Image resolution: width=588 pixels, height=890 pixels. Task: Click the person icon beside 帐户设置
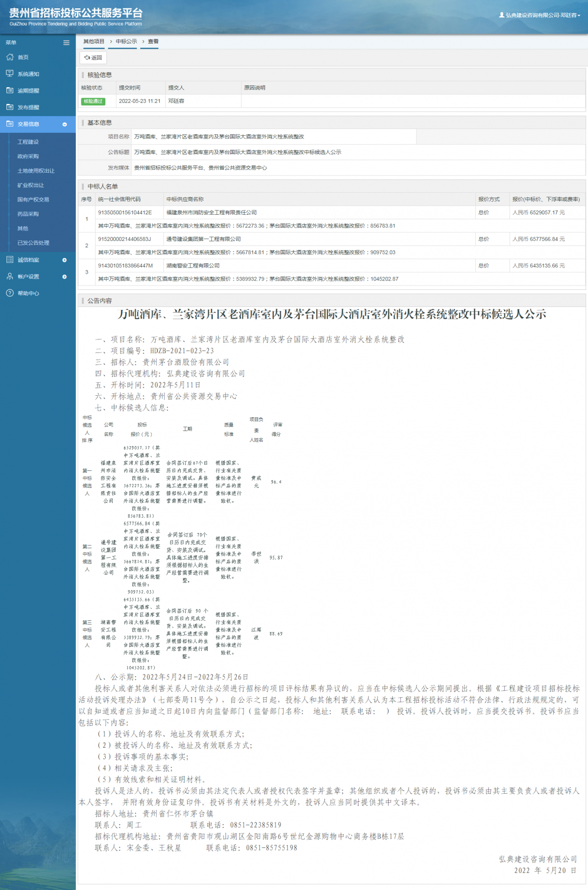coord(10,276)
